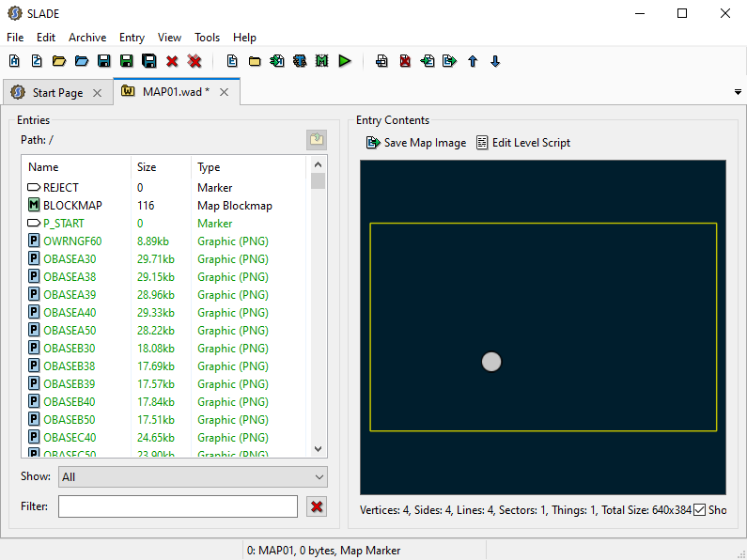
Task: Clear the filter with red X button
Action: point(317,506)
